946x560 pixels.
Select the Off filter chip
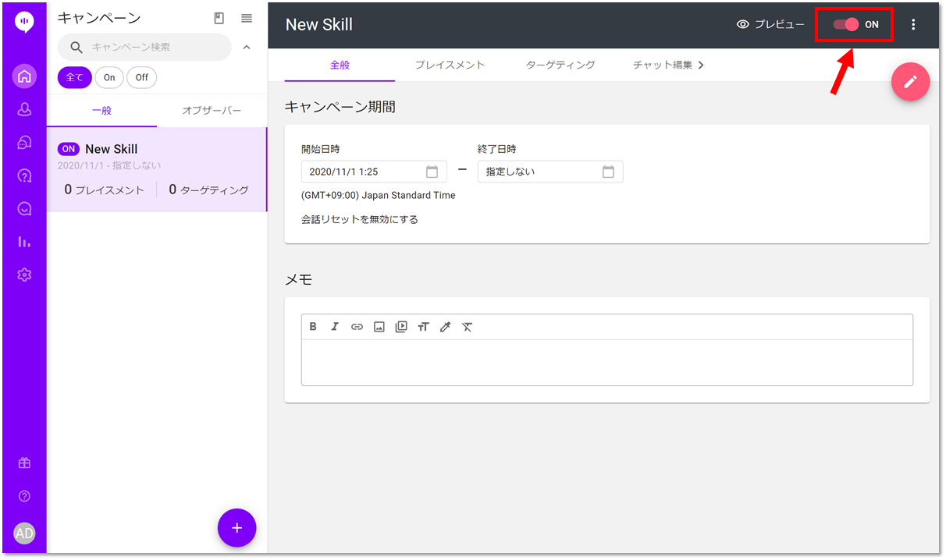click(x=141, y=77)
